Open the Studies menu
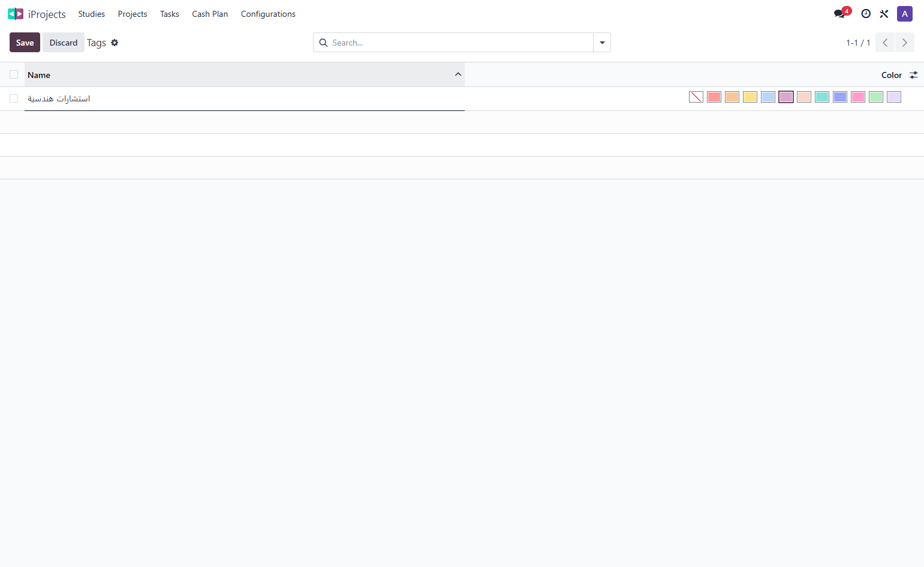The width and height of the screenshot is (924, 567). [x=91, y=14]
